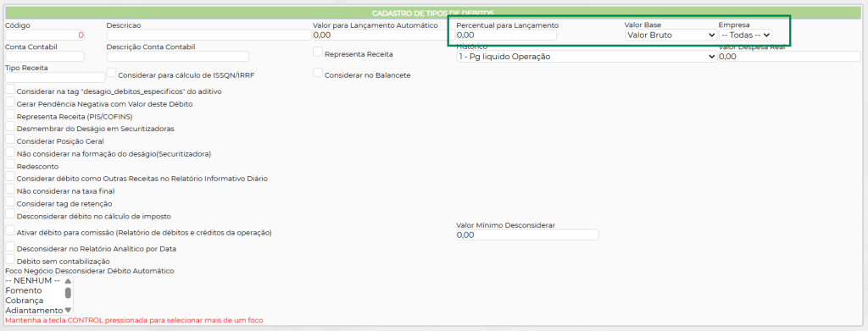Enable Considerar no Balancete checkbox
Screen dimensions: 868x331
[x=318, y=73]
